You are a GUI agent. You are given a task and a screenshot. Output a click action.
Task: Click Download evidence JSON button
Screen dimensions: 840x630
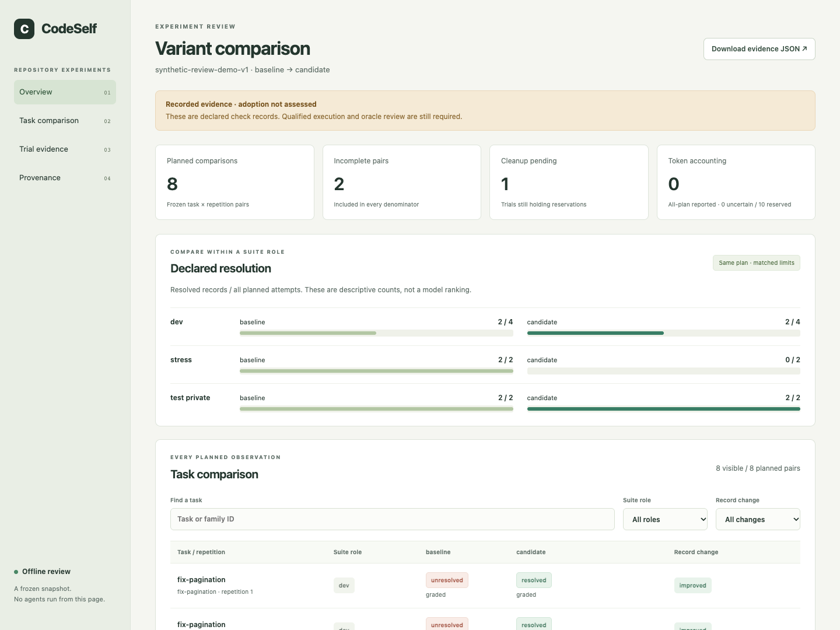point(759,49)
